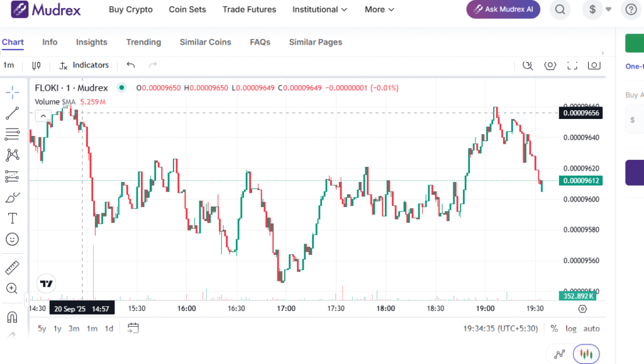Select the trend line drawing tool
The image size is (644, 364).
click(x=12, y=114)
